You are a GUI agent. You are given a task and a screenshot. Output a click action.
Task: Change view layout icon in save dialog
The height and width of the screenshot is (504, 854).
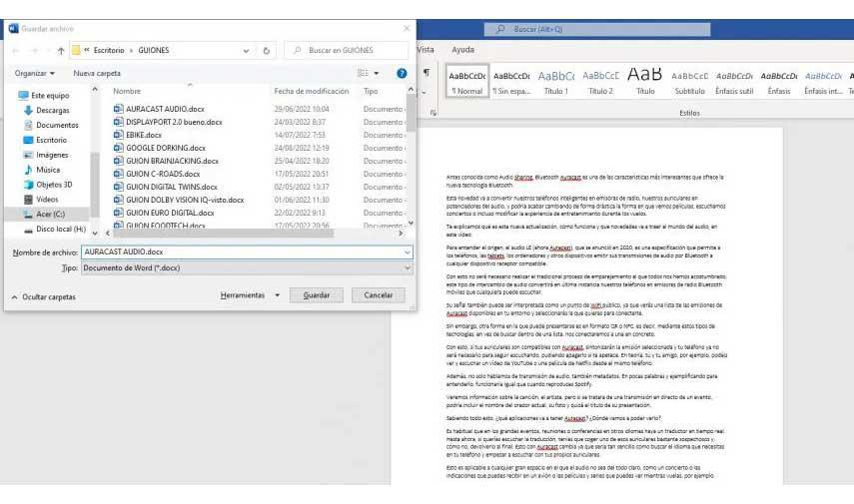[363, 74]
